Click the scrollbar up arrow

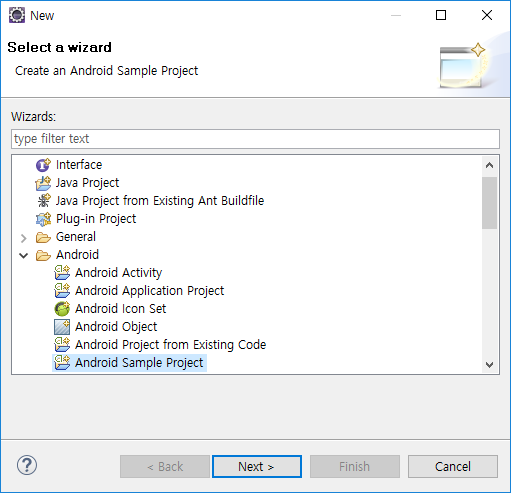[x=489, y=165]
